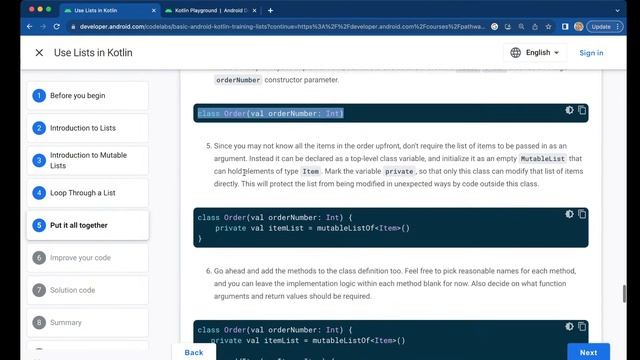The width and height of the screenshot is (640, 360).
Task: Select the Use Lists in Kotlin tab
Action: tap(109, 11)
